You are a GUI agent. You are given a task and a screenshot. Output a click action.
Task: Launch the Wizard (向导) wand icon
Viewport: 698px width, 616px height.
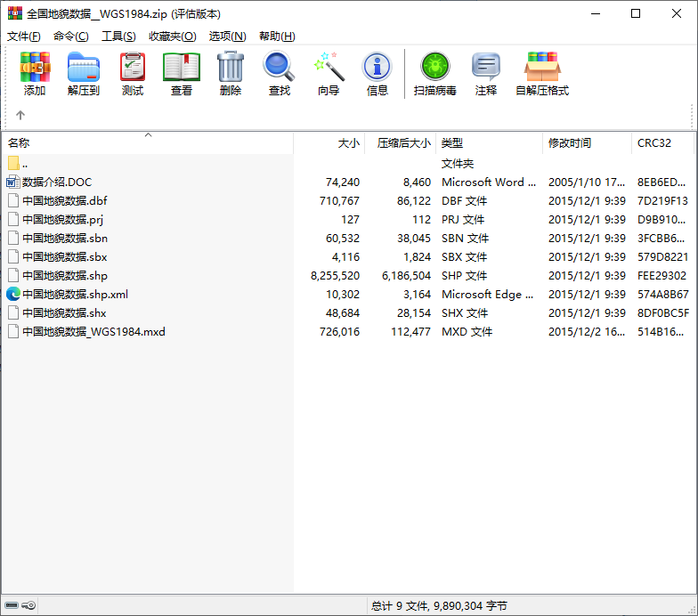[x=329, y=67]
